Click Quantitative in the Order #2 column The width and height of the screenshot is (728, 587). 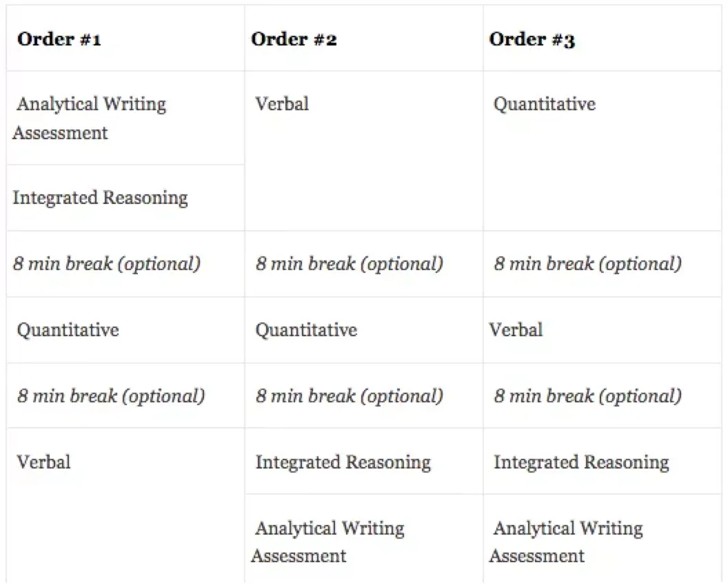click(x=306, y=330)
